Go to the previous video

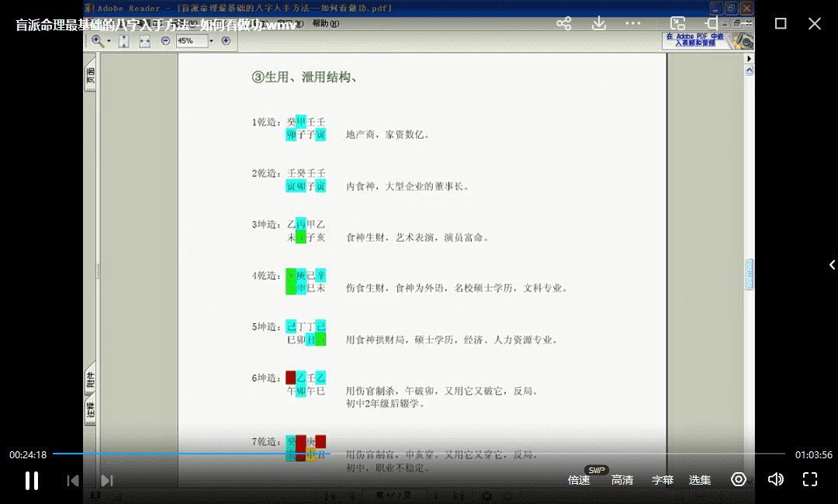coord(73,481)
